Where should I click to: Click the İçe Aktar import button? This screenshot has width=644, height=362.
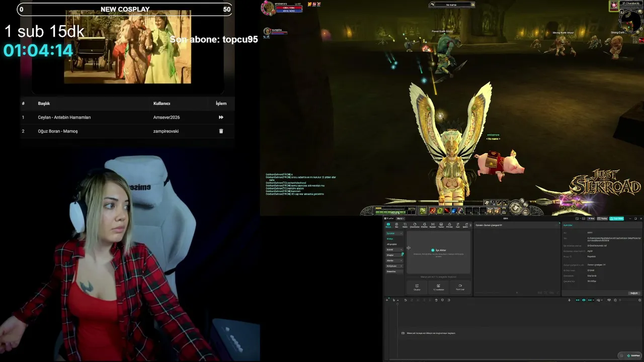(438, 250)
